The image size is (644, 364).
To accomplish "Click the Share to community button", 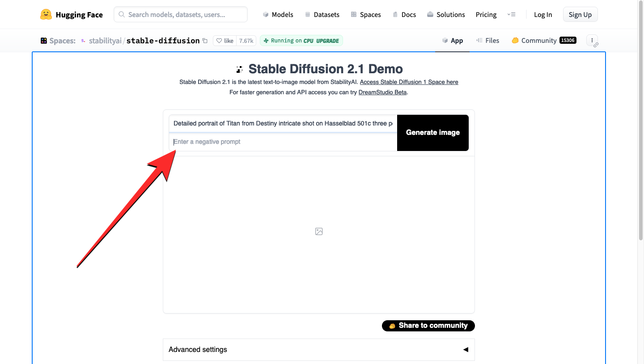I will point(428,326).
